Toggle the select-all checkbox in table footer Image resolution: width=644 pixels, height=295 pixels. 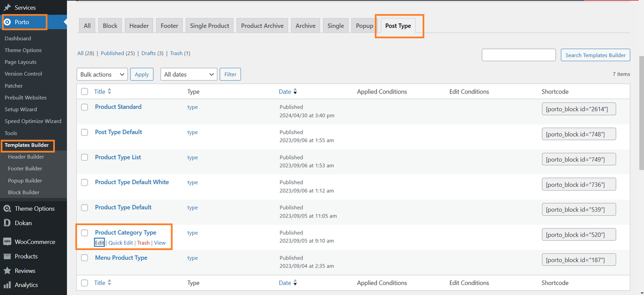click(x=85, y=283)
